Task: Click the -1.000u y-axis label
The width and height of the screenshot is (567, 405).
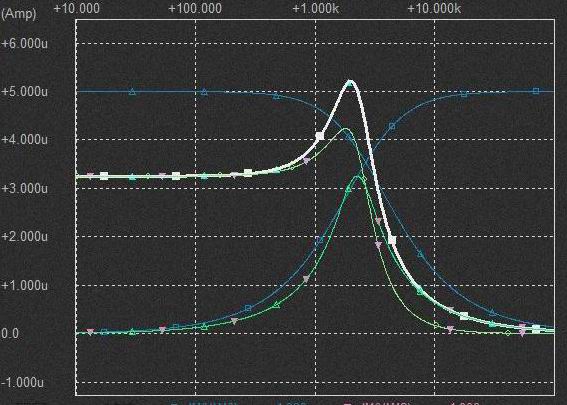Action: coord(23,382)
